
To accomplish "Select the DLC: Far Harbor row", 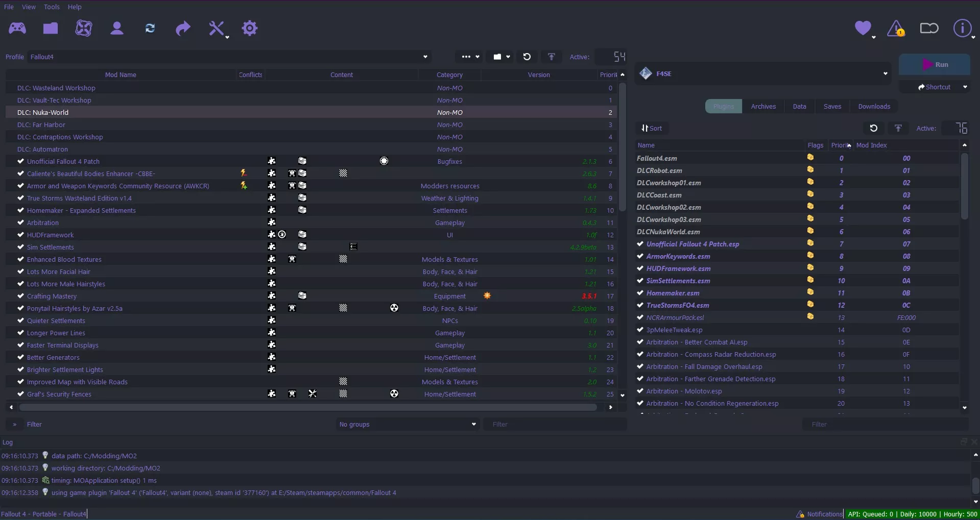I will click(311, 125).
